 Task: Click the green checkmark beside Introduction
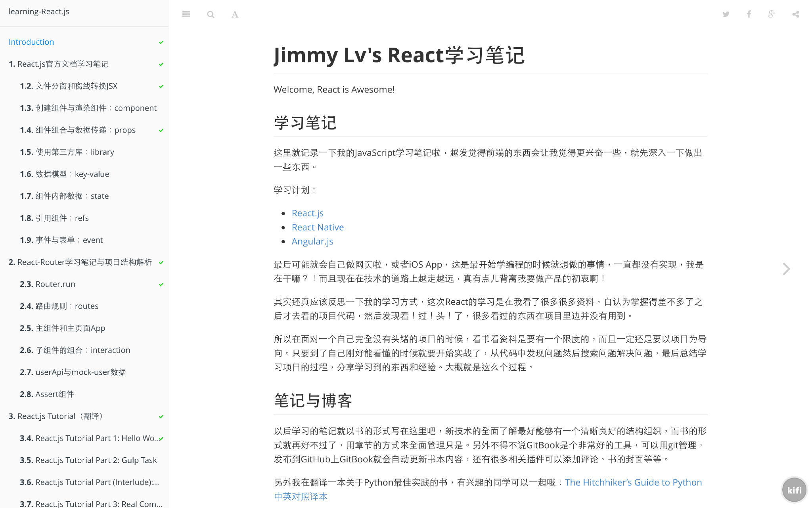click(161, 42)
